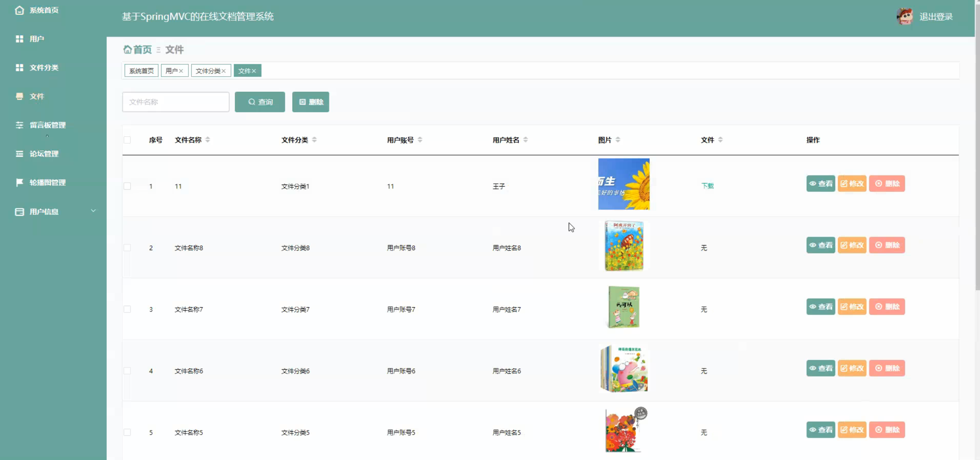Screen dimensions: 980x460
Task: Click the home icon beside 系统首页 in sidebar
Action: 19,10
